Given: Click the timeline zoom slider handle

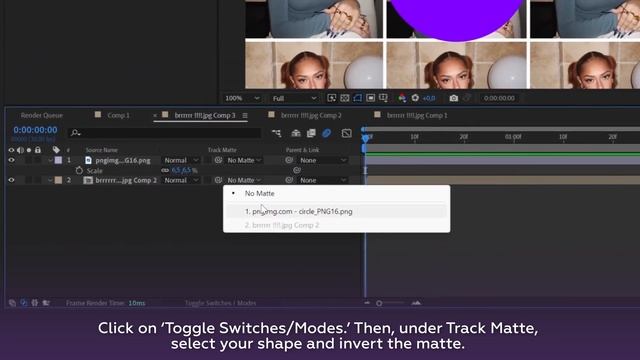Looking at the screenshot, I should pyautogui.click(x=379, y=303).
